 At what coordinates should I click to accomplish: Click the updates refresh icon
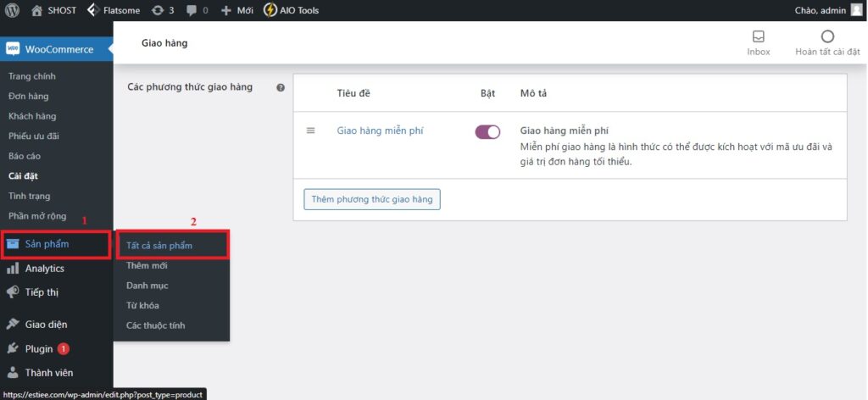pyautogui.click(x=158, y=11)
